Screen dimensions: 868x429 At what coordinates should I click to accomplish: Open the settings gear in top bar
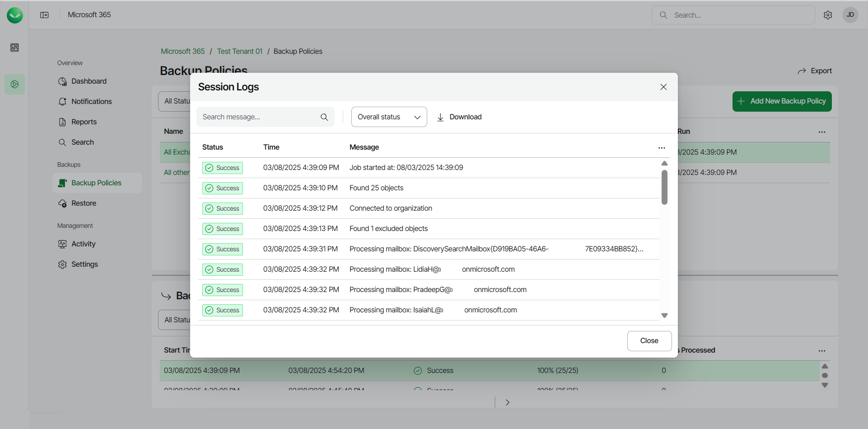pos(828,15)
